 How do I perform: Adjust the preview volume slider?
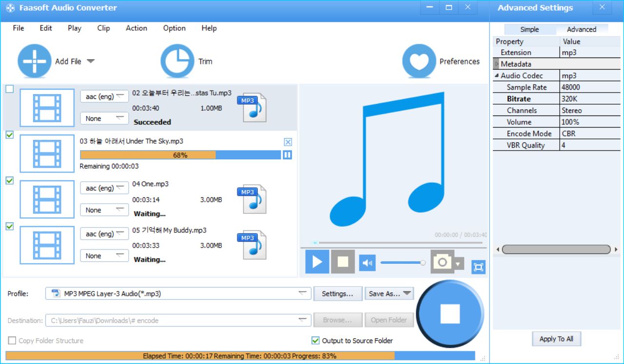coord(403,263)
